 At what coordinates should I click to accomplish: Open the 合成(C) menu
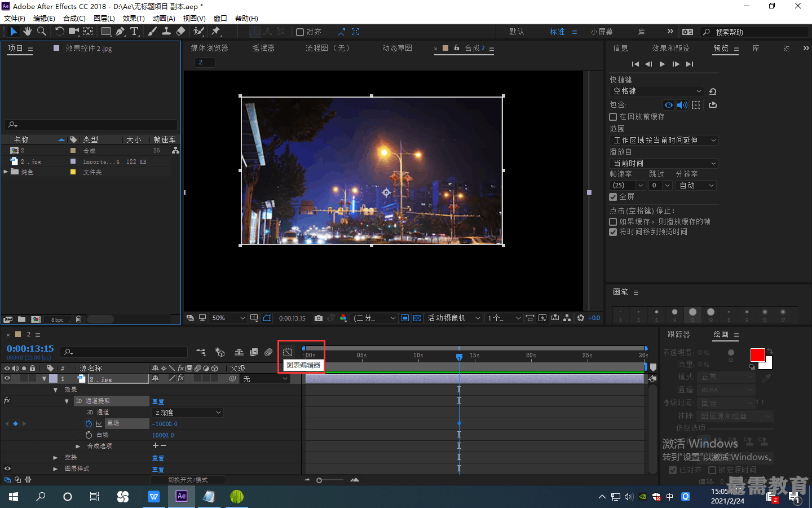click(74, 18)
